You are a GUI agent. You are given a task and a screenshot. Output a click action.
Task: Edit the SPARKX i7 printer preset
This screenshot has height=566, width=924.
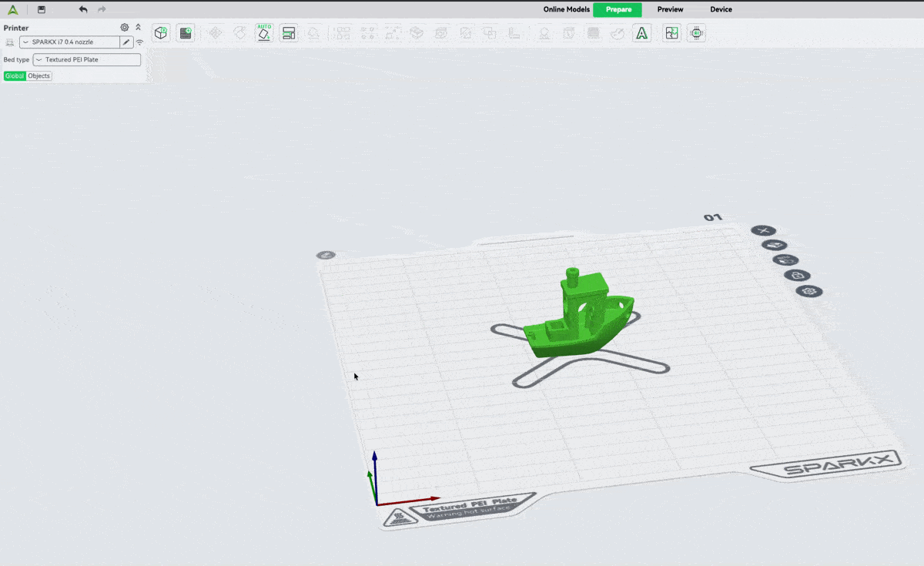(x=126, y=42)
